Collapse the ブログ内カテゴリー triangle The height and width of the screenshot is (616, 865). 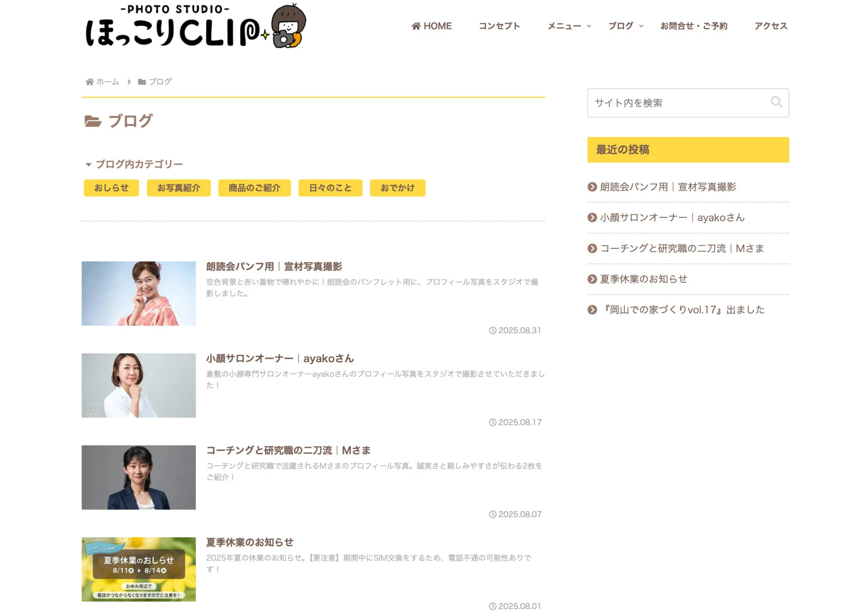tap(88, 164)
